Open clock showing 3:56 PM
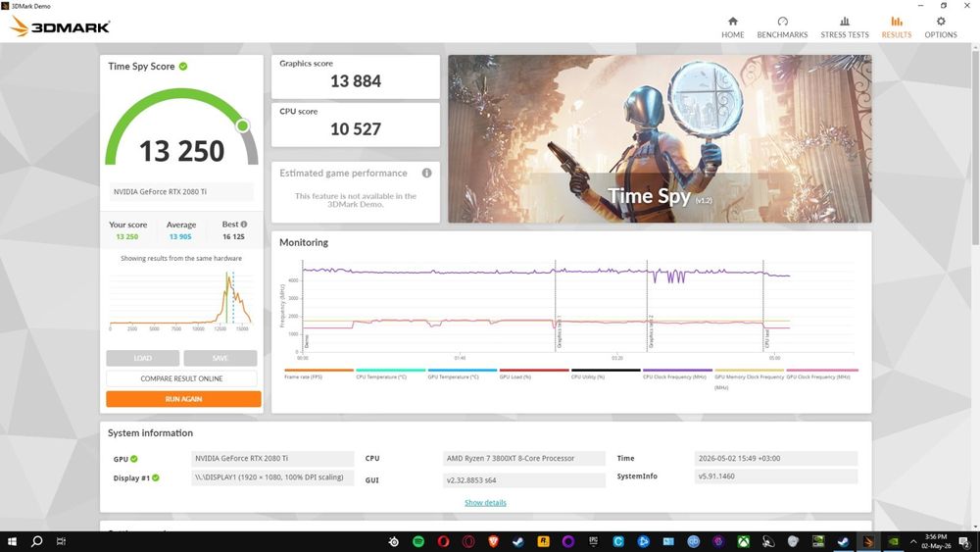The image size is (980, 552). (x=936, y=541)
